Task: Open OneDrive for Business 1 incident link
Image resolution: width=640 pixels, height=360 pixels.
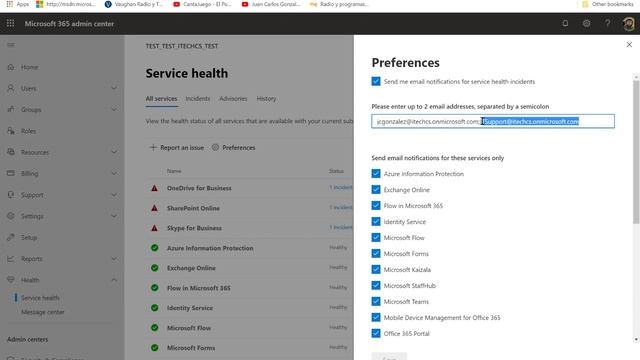Action: pos(341,187)
